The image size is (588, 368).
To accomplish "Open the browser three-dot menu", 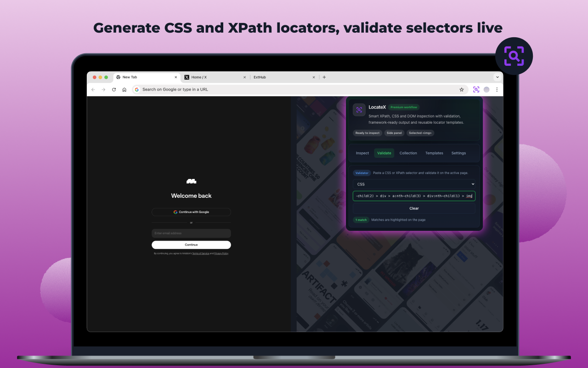I will [497, 90].
